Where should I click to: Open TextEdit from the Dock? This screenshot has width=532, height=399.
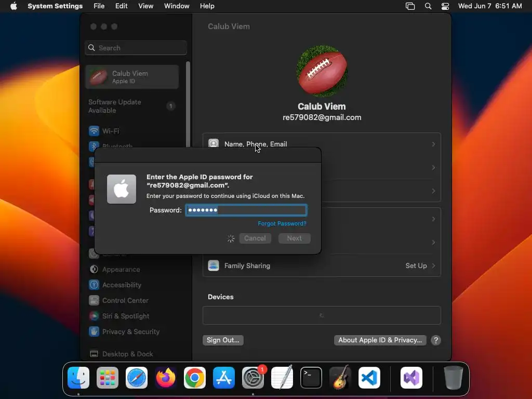282,378
